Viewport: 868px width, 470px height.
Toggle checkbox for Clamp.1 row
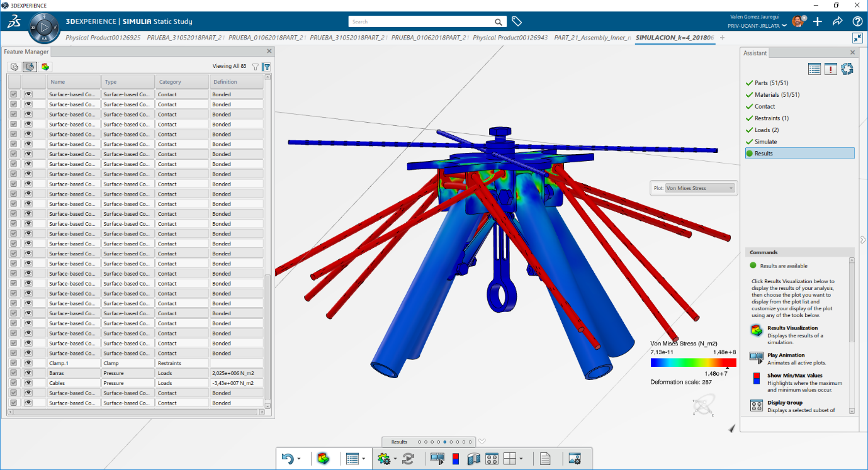coord(14,363)
